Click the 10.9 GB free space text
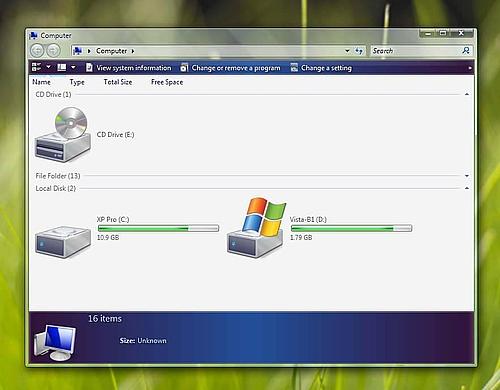500x390 pixels. [x=108, y=237]
